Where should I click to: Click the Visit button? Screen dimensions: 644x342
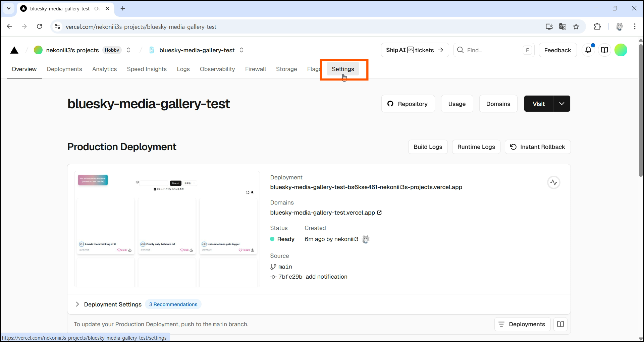click(539, 104)
